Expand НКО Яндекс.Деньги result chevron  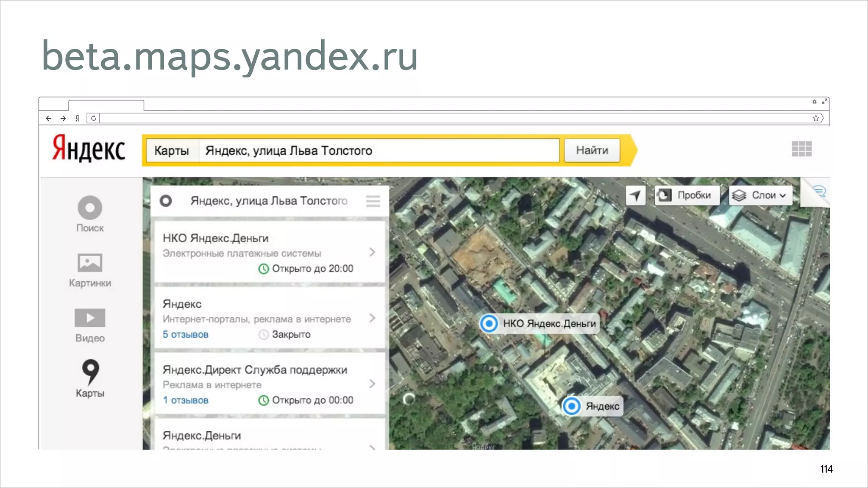tap(372, 252)
